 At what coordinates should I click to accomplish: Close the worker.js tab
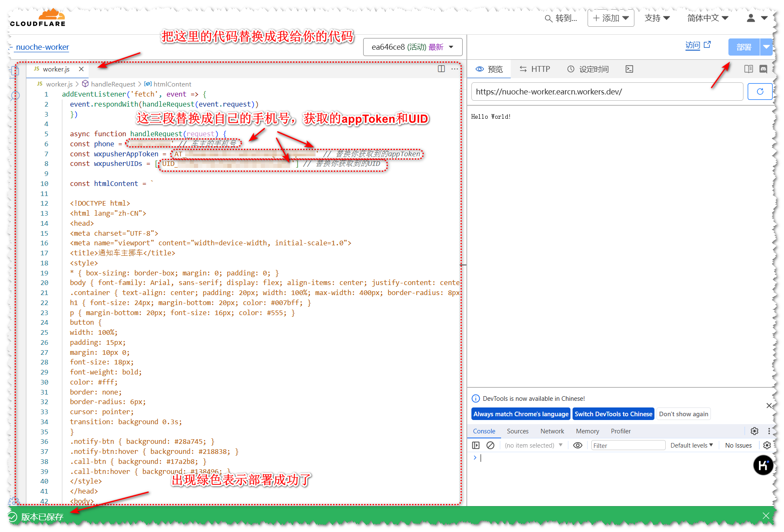[x=81, y=69]
